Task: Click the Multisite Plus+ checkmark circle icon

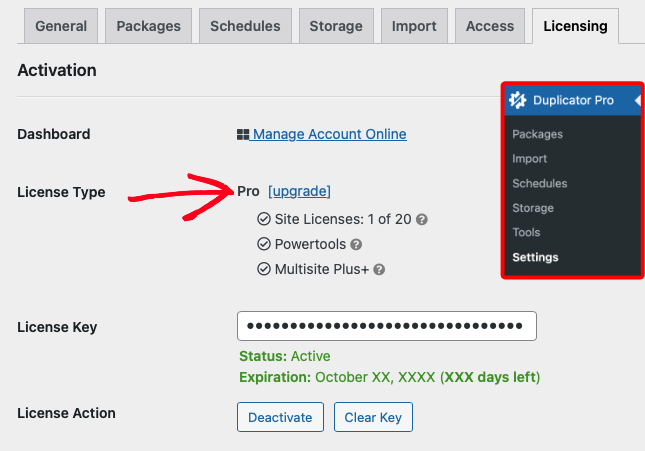Action: pyautogui.click(x=264, y=269)
